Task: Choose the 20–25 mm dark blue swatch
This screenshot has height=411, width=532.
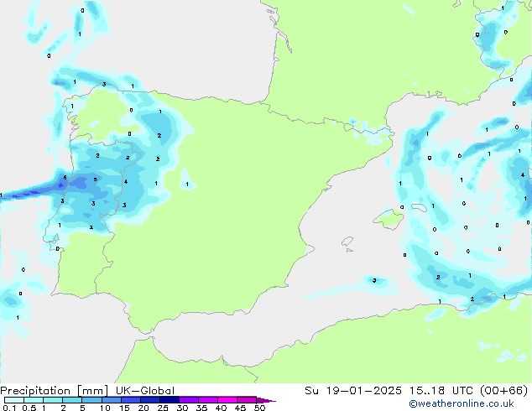Action: pyautogui.click(x=150, y=400)
